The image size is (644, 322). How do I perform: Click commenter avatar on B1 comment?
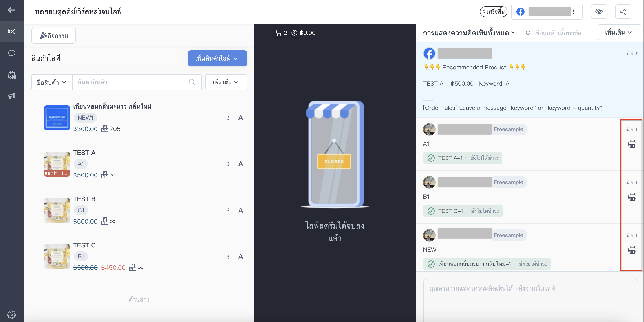pyautogui.click(x=429, y=182)
